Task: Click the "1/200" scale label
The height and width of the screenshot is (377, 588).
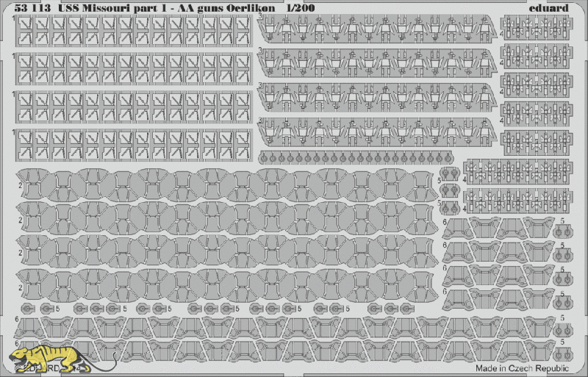Action: (x=300, y=7)
